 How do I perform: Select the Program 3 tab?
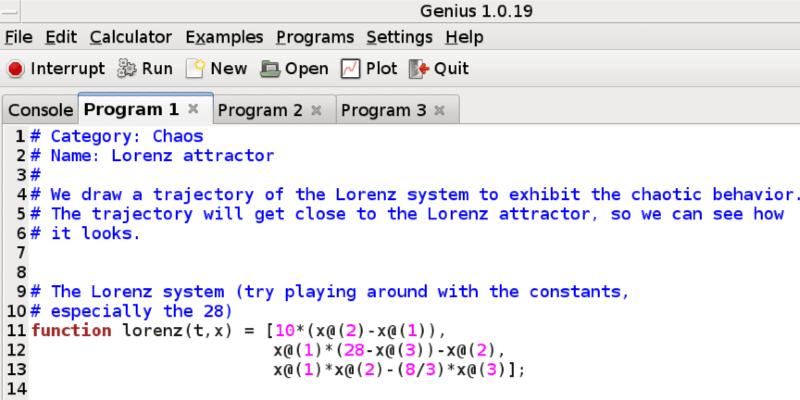(382, 109)
